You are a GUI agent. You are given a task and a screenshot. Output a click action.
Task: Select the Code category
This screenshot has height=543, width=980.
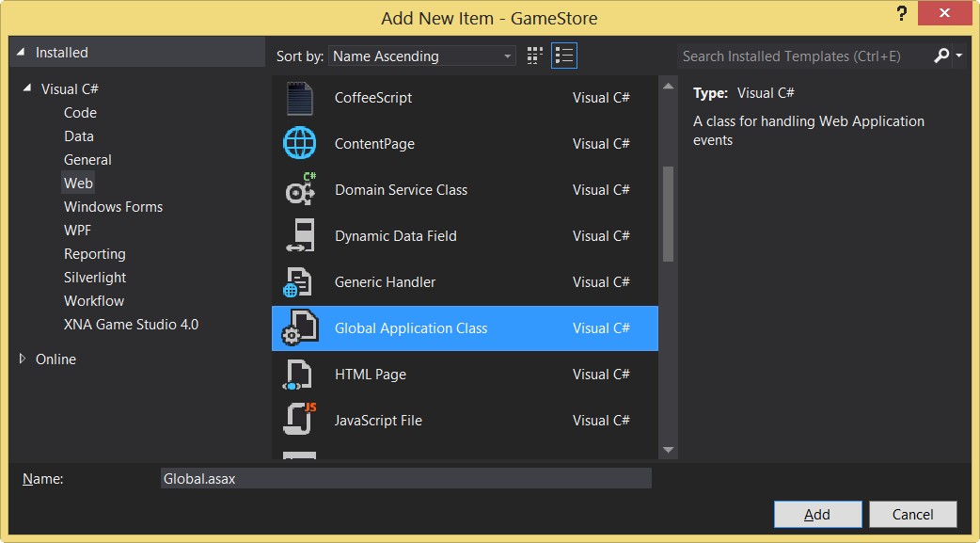point(80,113)
